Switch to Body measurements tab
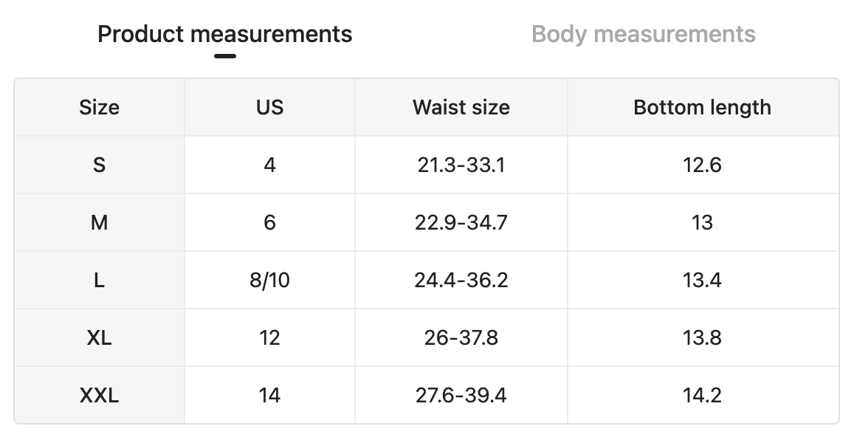The width and height of the screenshot is (868, 443). [644, 34]
